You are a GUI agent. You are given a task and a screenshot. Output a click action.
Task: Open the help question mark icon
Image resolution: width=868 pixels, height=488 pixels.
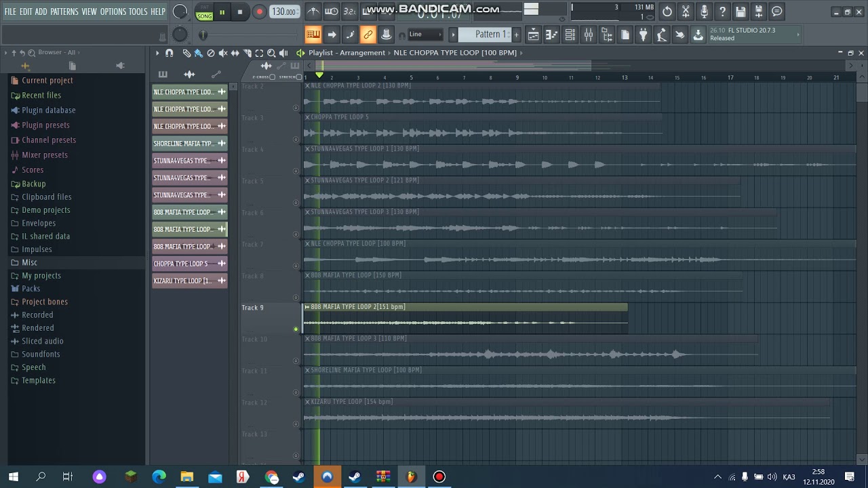(x=722, y=12)
